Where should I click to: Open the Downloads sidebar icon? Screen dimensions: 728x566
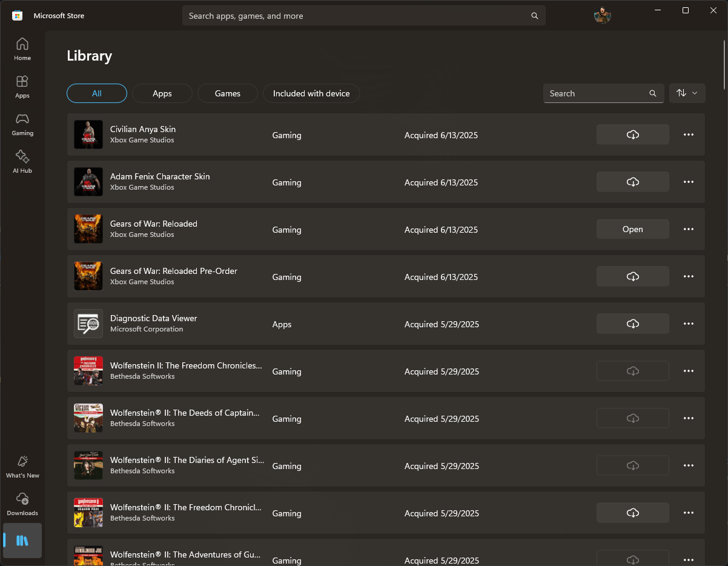tap(22, 504)
